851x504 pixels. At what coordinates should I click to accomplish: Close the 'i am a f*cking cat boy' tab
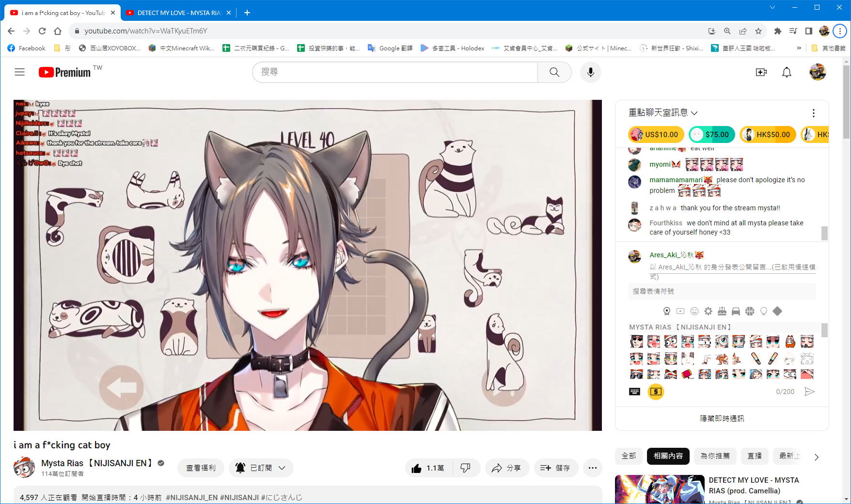tap(113, 13)
